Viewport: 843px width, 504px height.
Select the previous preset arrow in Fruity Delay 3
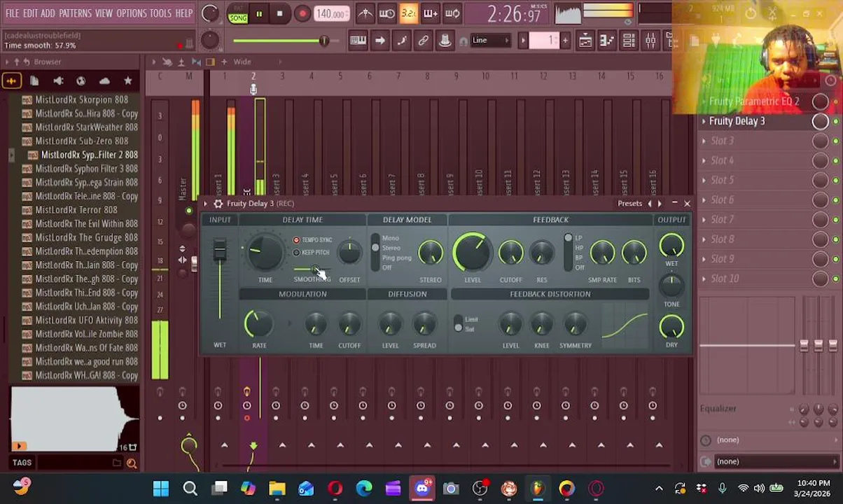(x=649, y=204)
